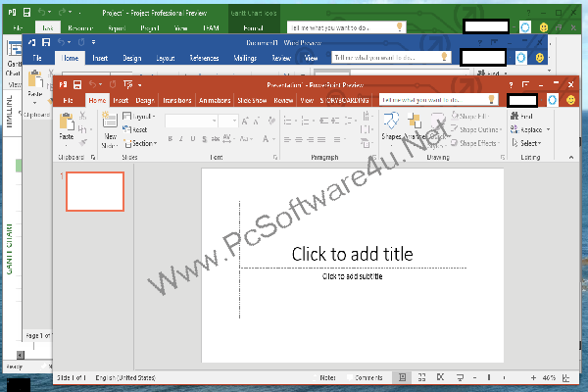The height and width of the screenshot is (392, 588).
Task: Expand the Section dropdown
Action: tap(140, 143)
